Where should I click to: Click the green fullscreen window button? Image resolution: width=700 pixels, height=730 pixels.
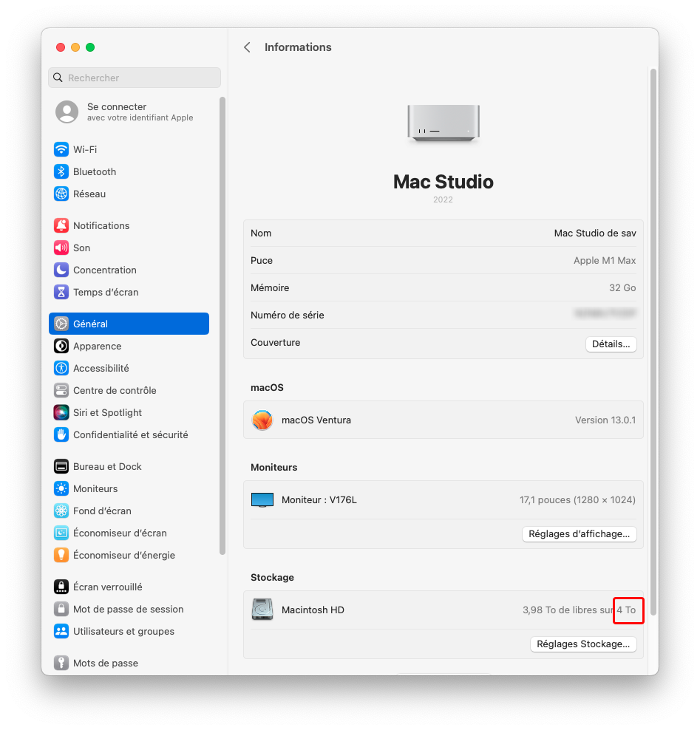tap(90, 47)
